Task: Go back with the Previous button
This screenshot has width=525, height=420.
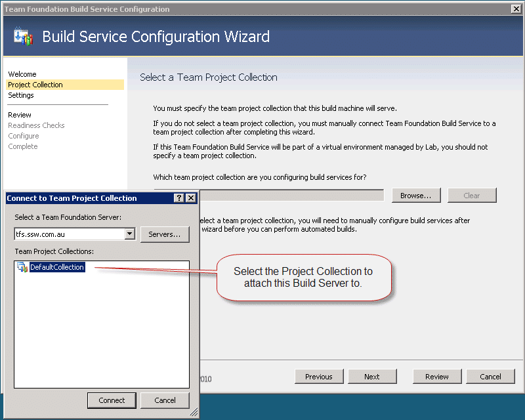Action: coord(319,377)
